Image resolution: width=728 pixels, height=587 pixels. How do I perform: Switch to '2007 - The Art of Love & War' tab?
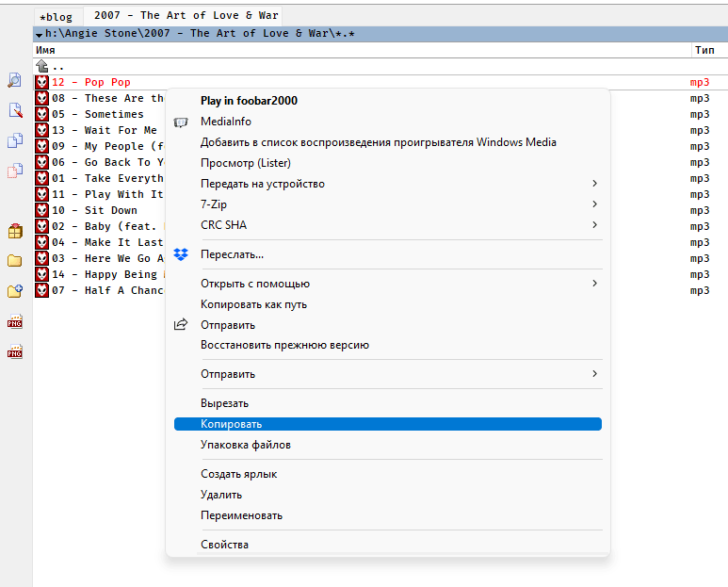tap(183, 15)
